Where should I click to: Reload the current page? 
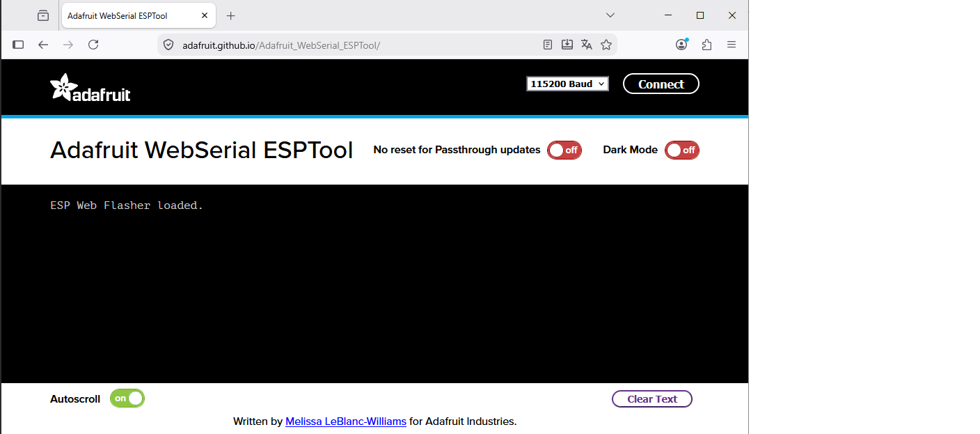[x=93, y=45]
